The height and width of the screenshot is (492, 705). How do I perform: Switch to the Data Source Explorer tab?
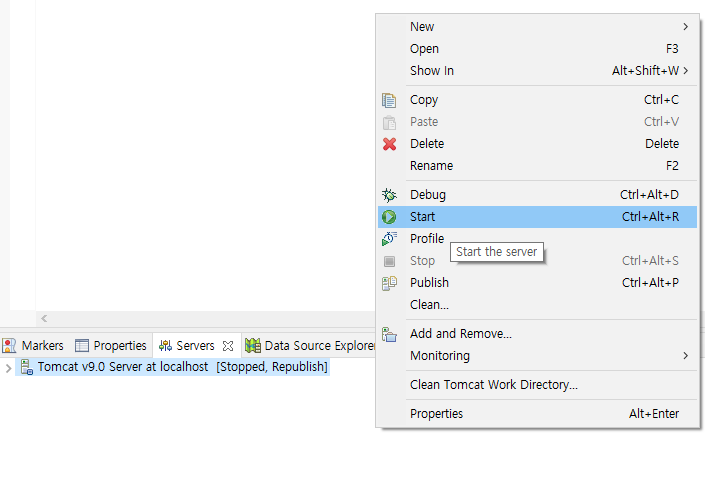click(x=310, y=345)
